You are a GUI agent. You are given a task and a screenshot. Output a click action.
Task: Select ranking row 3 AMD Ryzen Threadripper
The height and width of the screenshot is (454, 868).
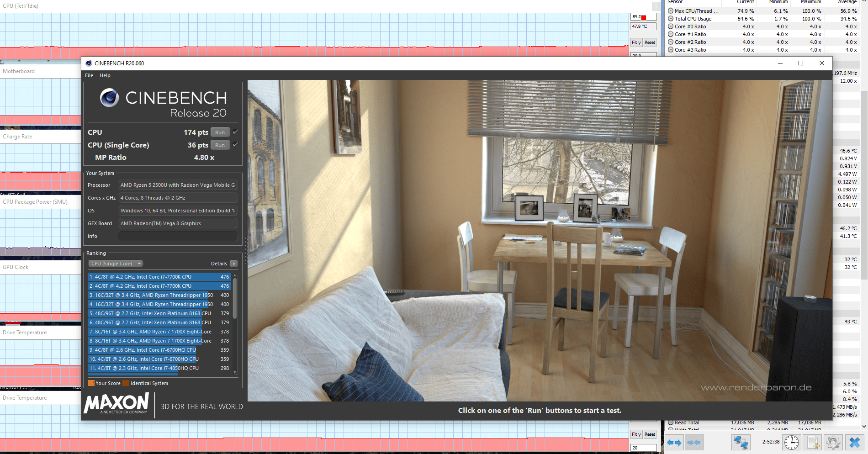(x=159, y=295)
